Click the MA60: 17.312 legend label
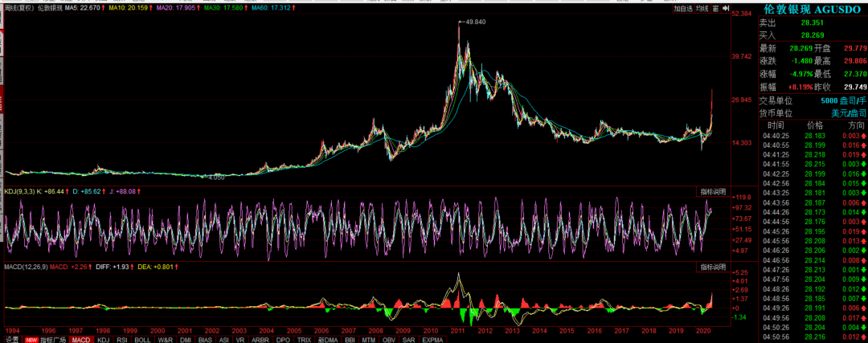 [272, 9]
